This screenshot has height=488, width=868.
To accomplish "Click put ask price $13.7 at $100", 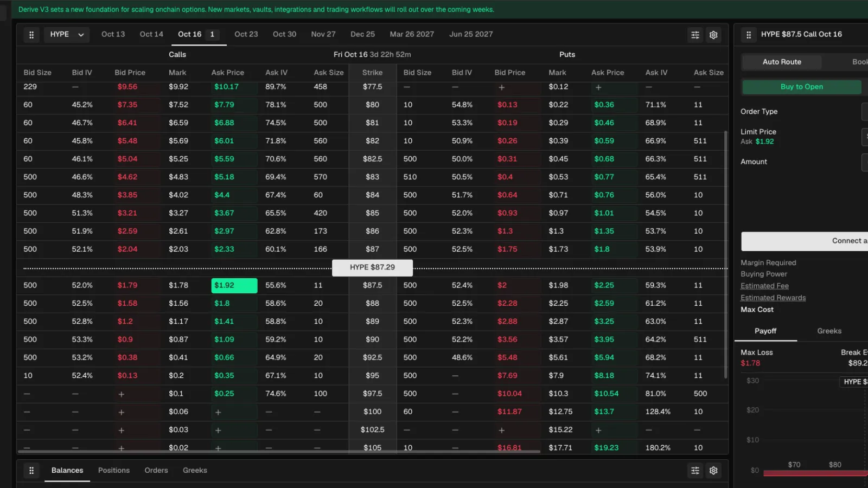I will point(604,412).
